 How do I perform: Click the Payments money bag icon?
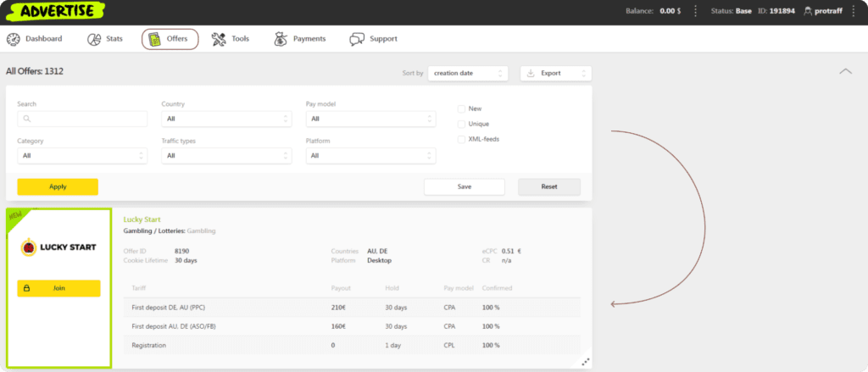[x=281, y=39]
